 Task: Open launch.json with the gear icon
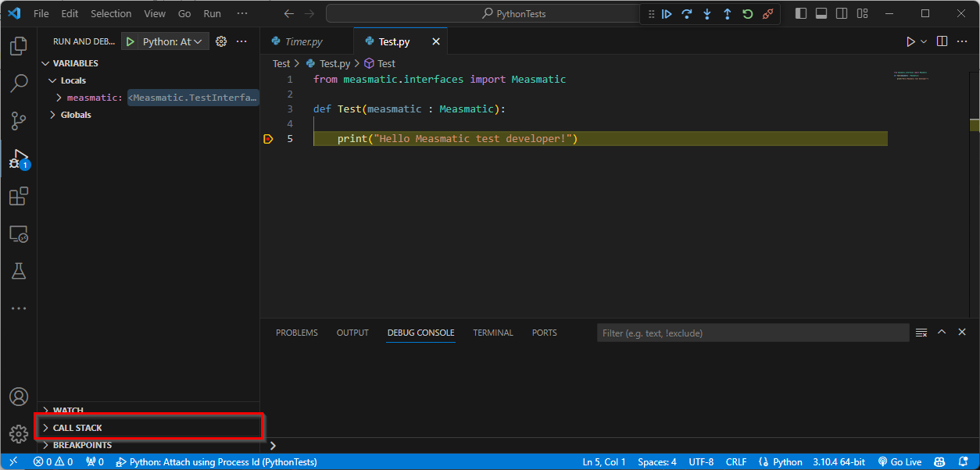221,41
